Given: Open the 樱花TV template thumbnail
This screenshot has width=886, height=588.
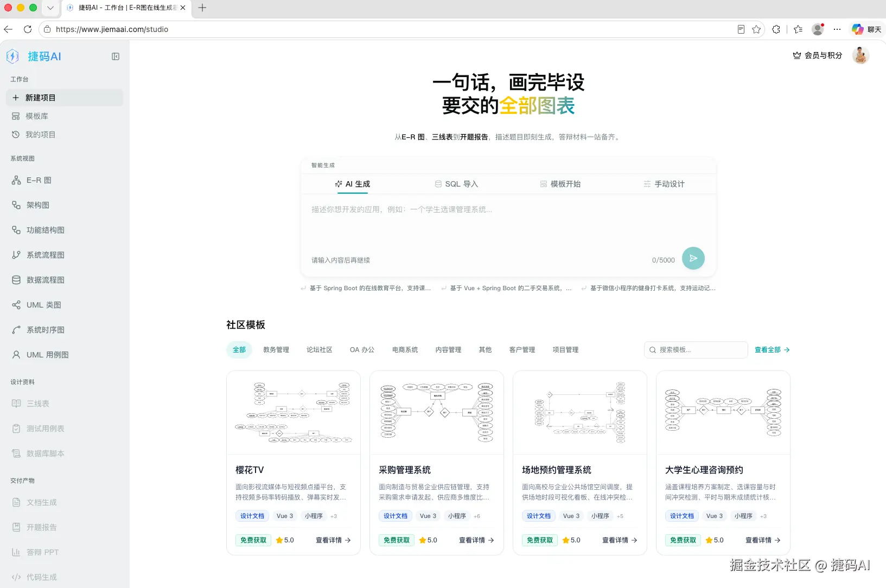Looking at the screenshot, I should click(294, 413).
